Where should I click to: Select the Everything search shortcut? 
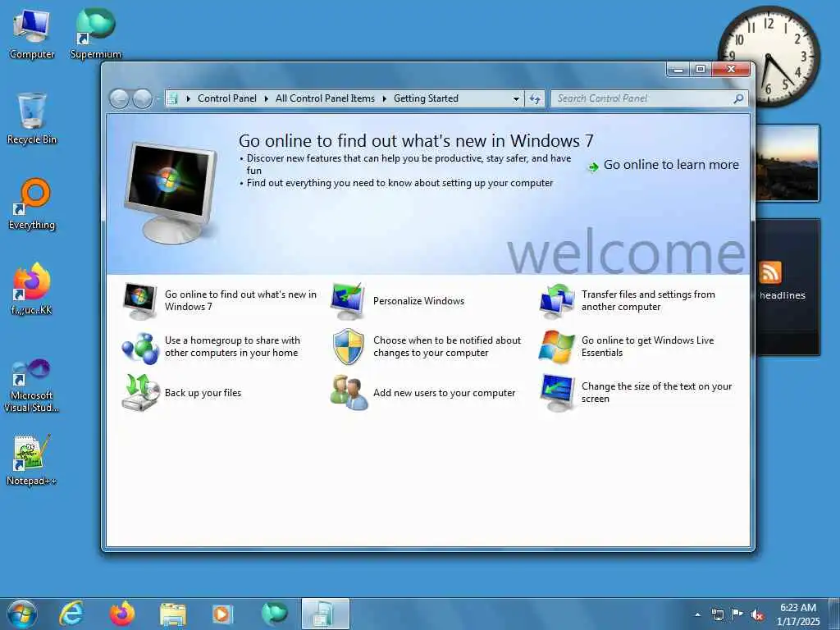[32, 204]
